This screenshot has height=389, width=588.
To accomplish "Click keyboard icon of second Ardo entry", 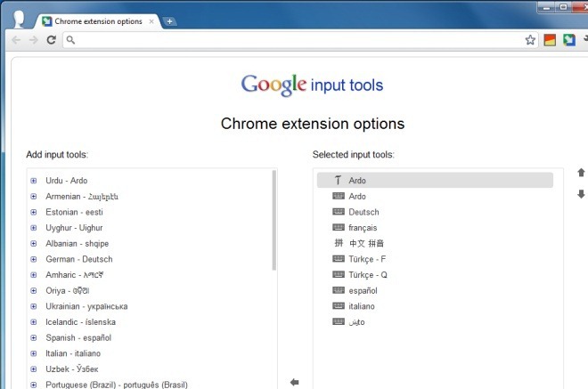I will (x=339, y=196).
